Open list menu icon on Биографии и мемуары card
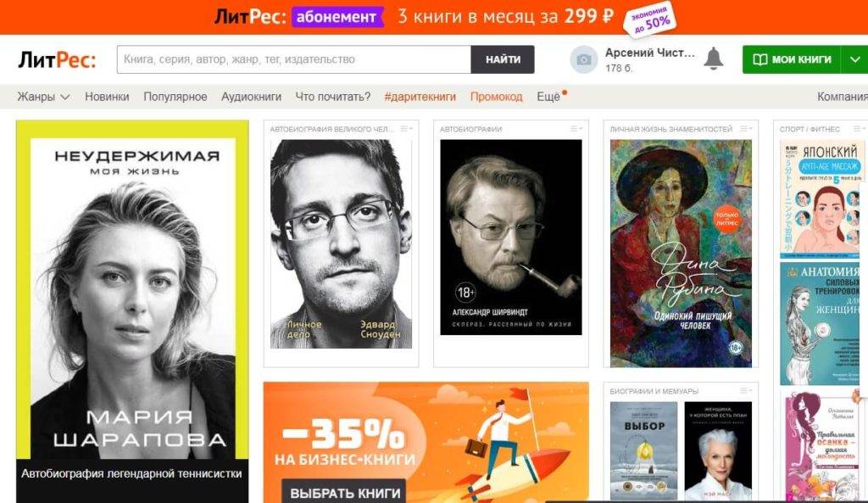 coord(746,390)
